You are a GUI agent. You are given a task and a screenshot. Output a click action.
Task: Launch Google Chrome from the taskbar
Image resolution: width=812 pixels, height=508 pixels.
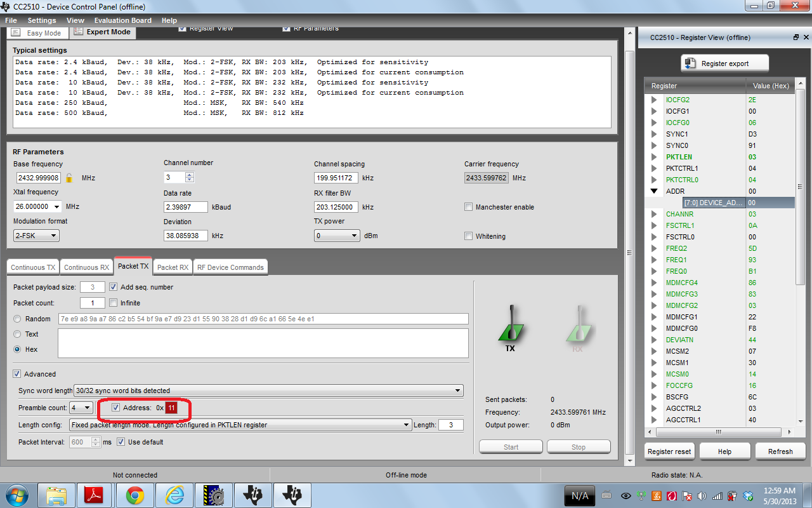coord(134,495)
